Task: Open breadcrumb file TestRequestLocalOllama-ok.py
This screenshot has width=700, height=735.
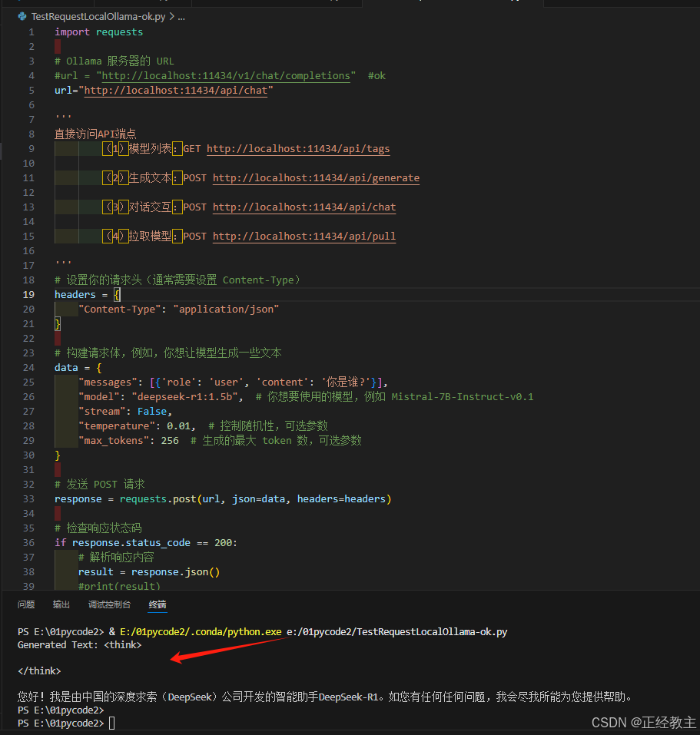Action: click(x=98, y=16)
